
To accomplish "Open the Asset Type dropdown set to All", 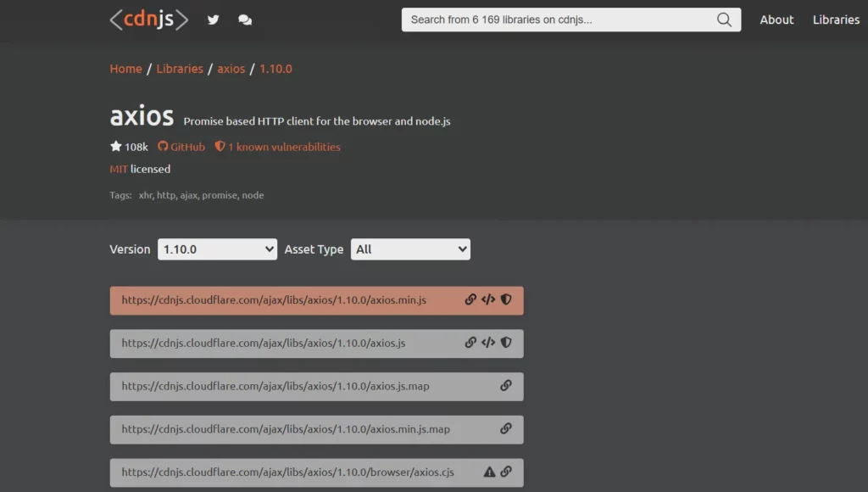I will (x=410, y=249).
